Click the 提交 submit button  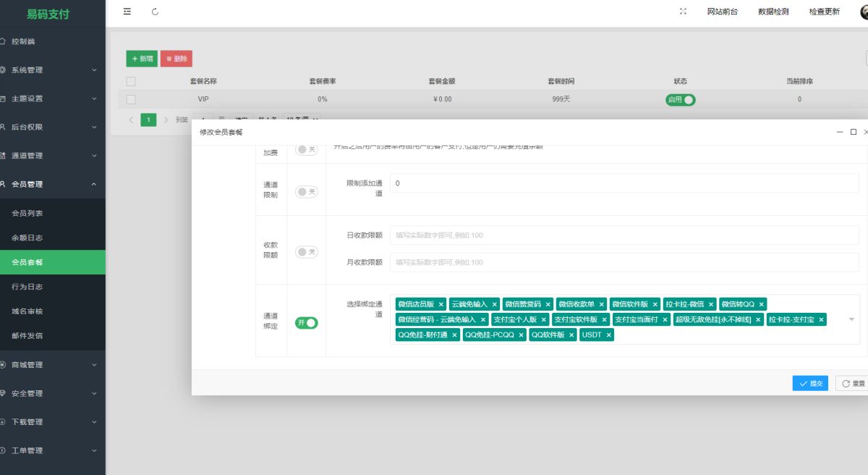810,383
